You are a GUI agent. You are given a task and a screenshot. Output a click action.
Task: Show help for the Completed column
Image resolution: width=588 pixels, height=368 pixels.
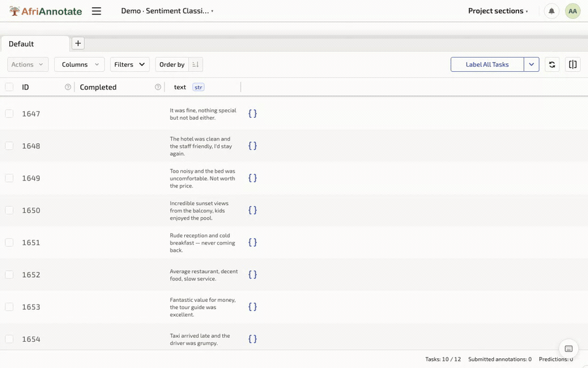pyautogui.click(x=158, y=87)
